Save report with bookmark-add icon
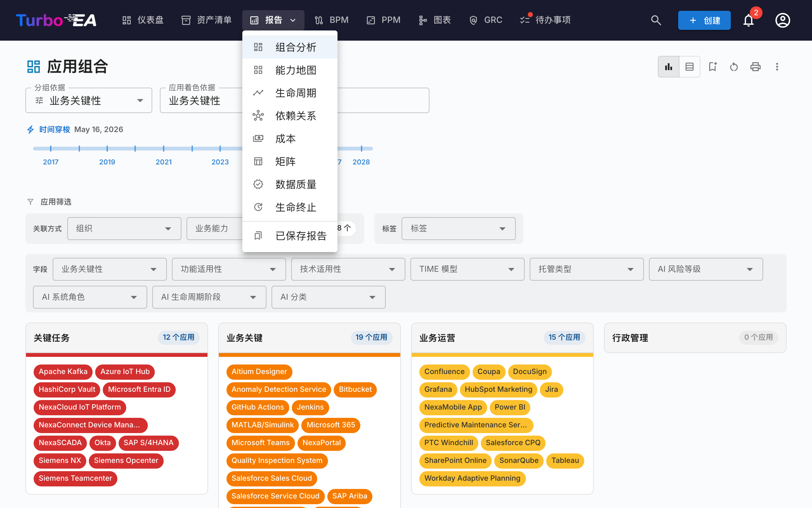Viewport: 812px width, 508px height. click(713, 67)
